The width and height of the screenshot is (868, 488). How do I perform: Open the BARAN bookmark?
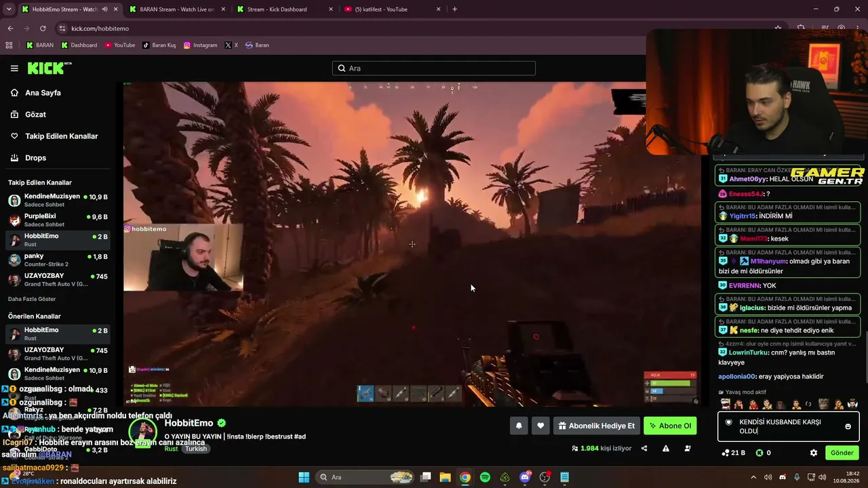click(x=39, y=45)
